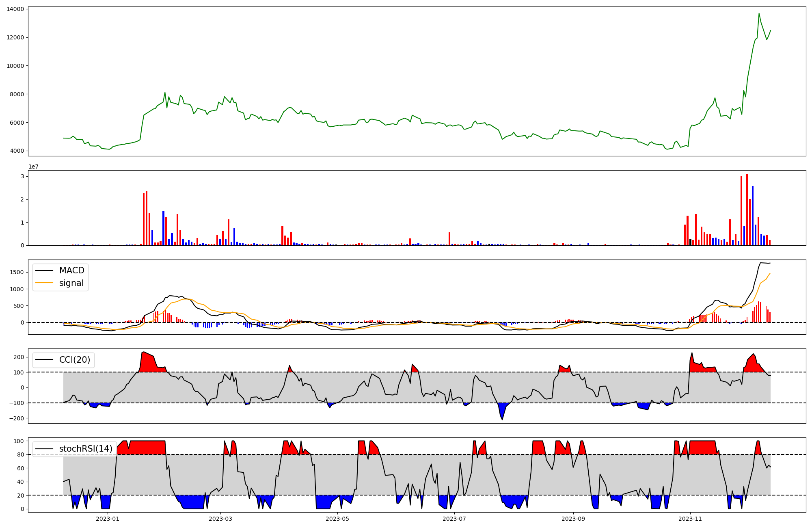
Task: Click the stochRSI(14) legend label
Action: [86, 449]
